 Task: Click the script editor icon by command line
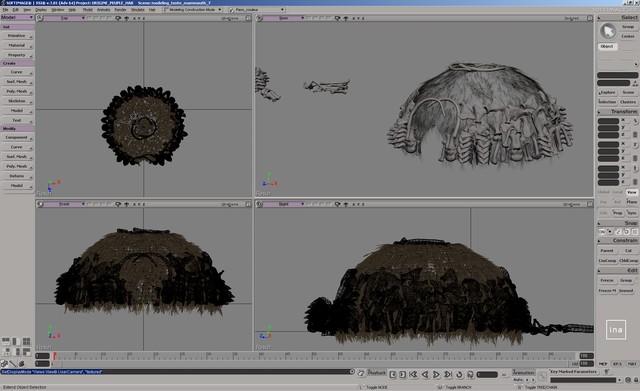[x=361, y=372]
